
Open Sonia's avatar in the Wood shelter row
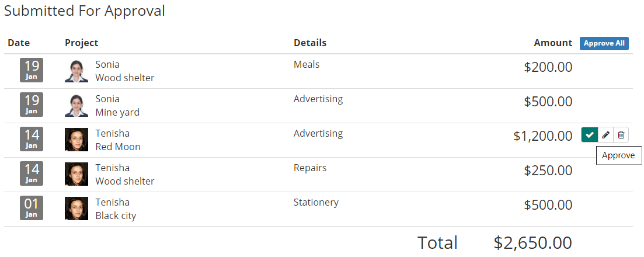pyautogui.click(x=76, y=71)
